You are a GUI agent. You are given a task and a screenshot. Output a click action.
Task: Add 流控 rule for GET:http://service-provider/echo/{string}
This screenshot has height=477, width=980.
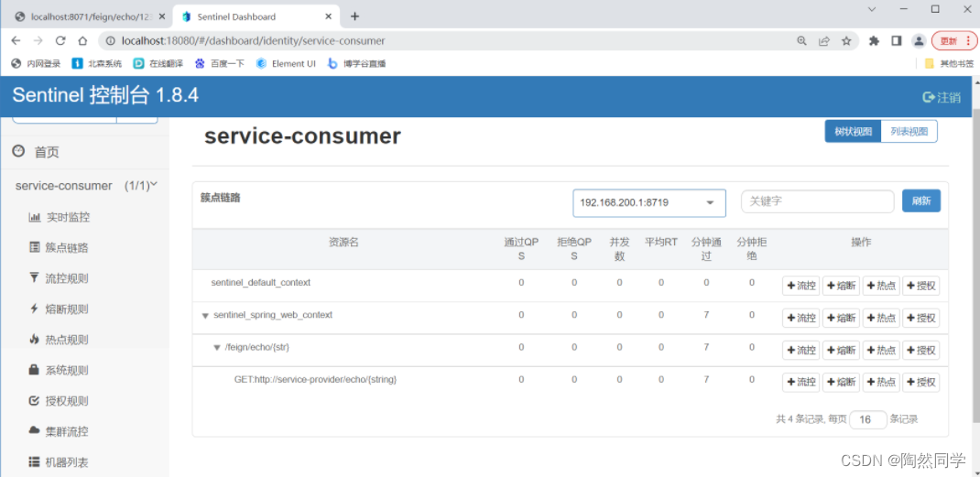coord(801,382)
